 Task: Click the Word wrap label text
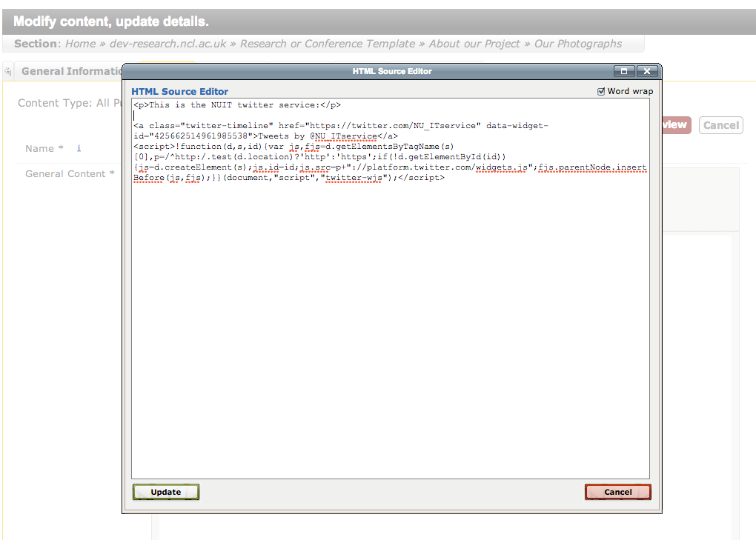pos(630,92)
